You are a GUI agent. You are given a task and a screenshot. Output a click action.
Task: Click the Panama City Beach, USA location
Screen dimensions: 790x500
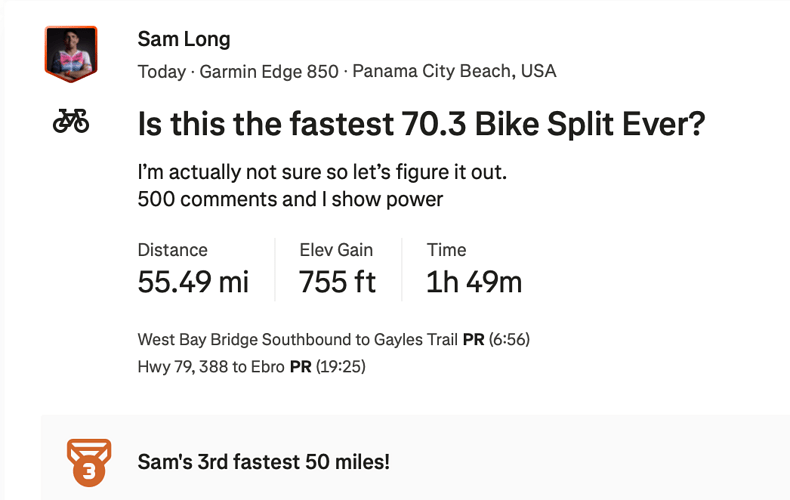point(454,71)
